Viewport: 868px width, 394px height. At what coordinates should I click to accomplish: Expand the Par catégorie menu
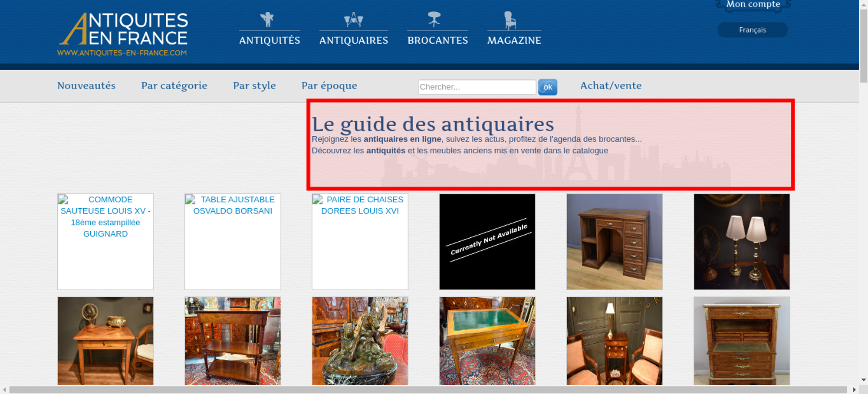pyautogui.click(x=174, y=85)
